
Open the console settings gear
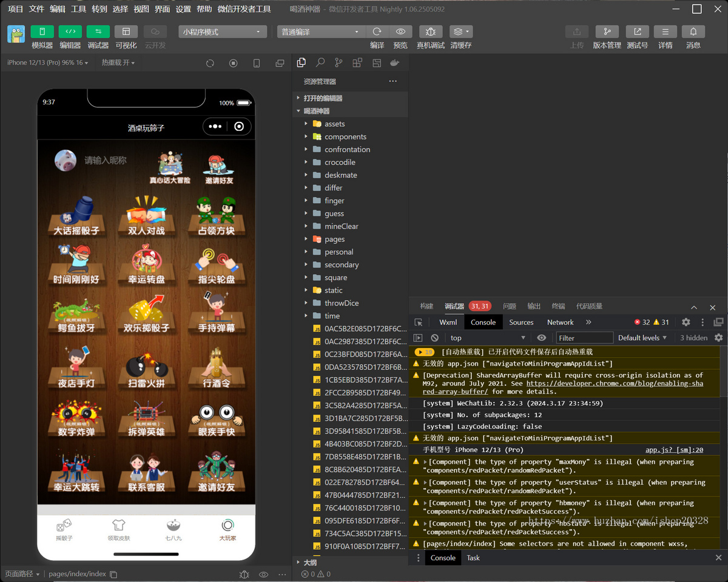pyautogui.click(x=718, y=338)
